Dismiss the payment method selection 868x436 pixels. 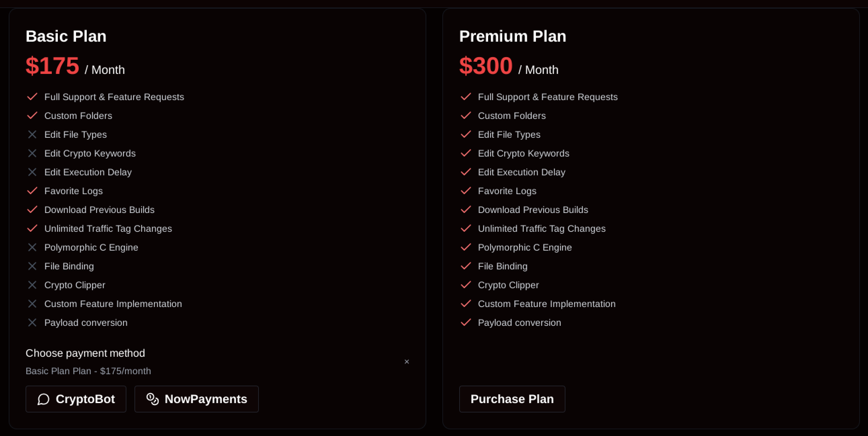[407, 361]
